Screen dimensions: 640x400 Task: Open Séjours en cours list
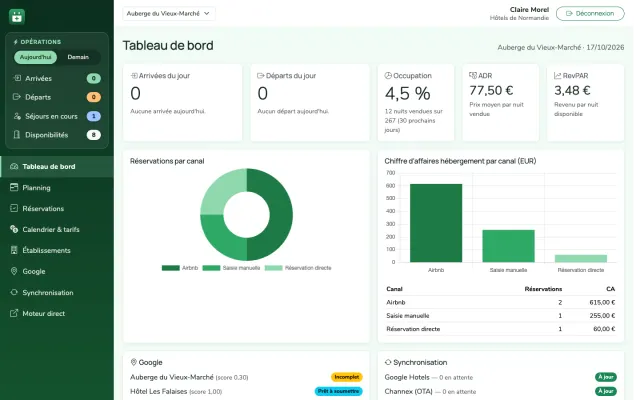tap(57, 116)
